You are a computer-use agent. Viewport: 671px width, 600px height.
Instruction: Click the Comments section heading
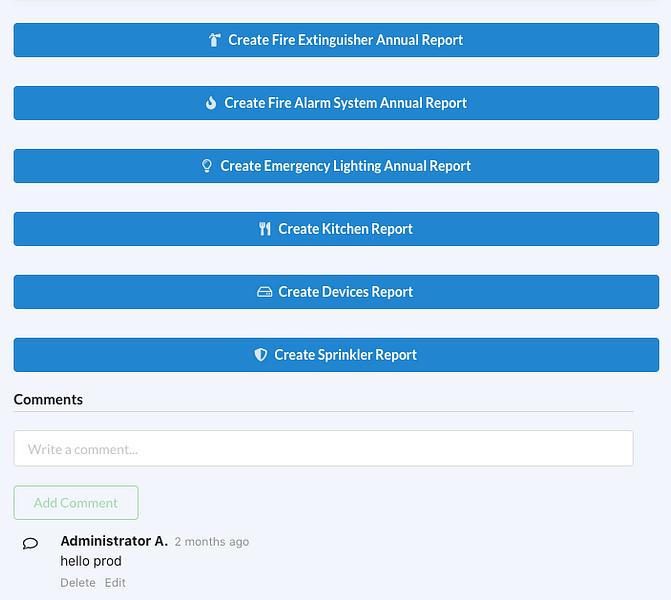pyautogui.click(x=48, y=399)
